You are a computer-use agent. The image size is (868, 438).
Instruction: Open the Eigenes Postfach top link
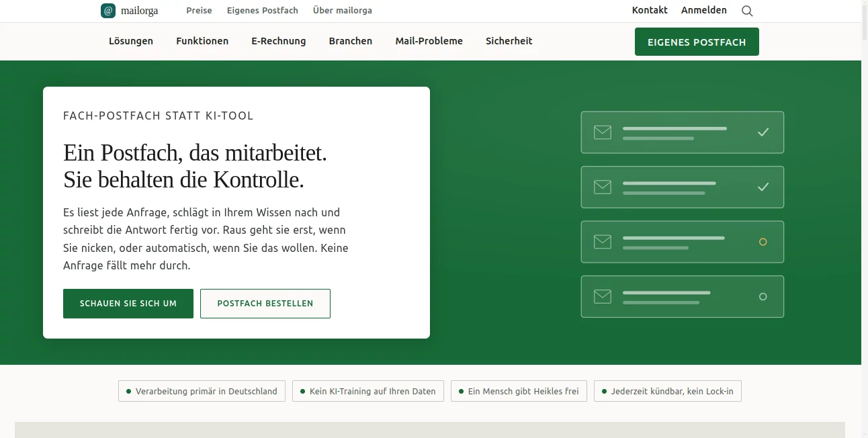coord(263,11)
